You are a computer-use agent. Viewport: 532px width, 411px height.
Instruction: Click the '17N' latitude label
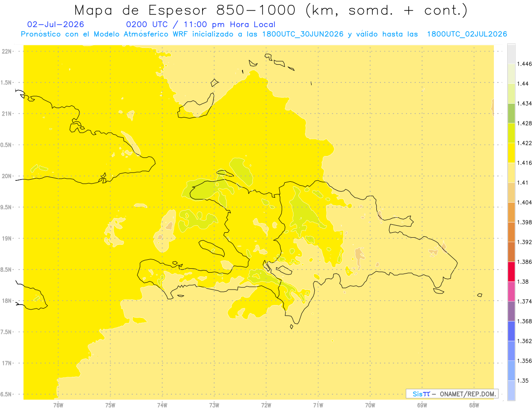point(8,363)
